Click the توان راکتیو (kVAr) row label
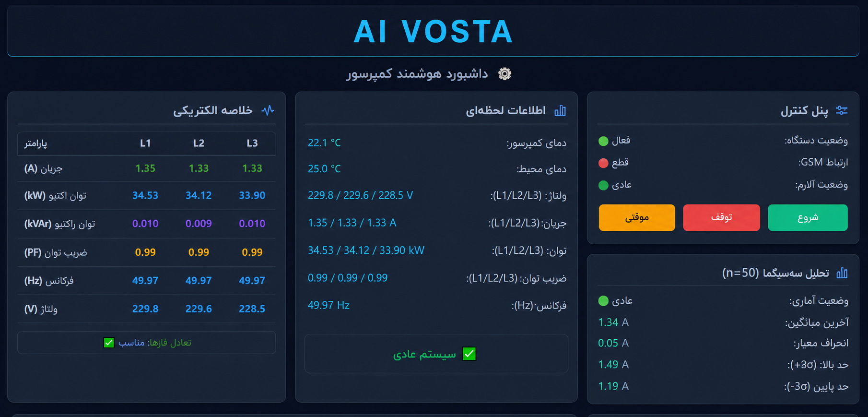 click(x=59, y=224)
